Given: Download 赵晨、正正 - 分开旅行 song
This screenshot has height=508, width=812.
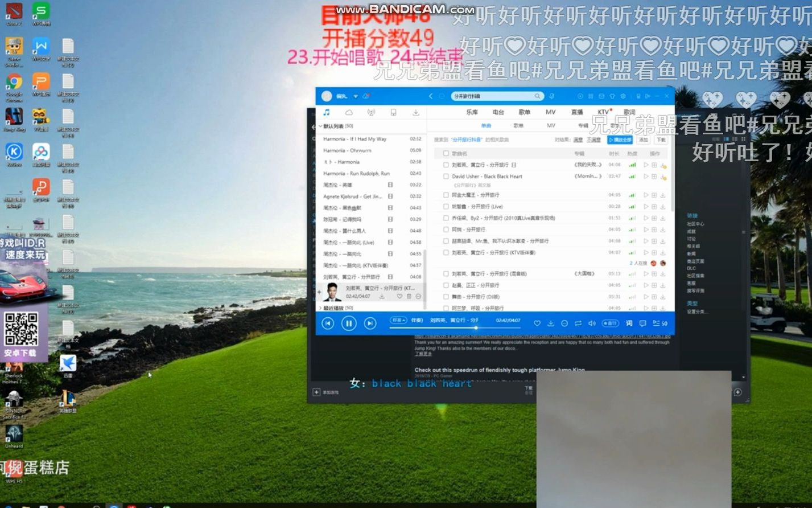Looking at the screenshot, I should pos(663,285).
